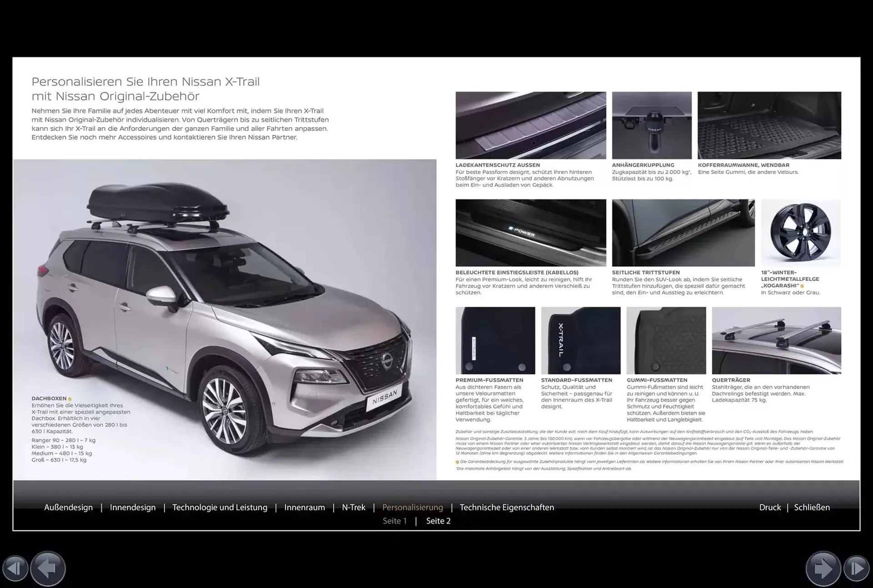
Task: Open the Außendesign section
Action: pyautogui.click(x=68, y=507)
